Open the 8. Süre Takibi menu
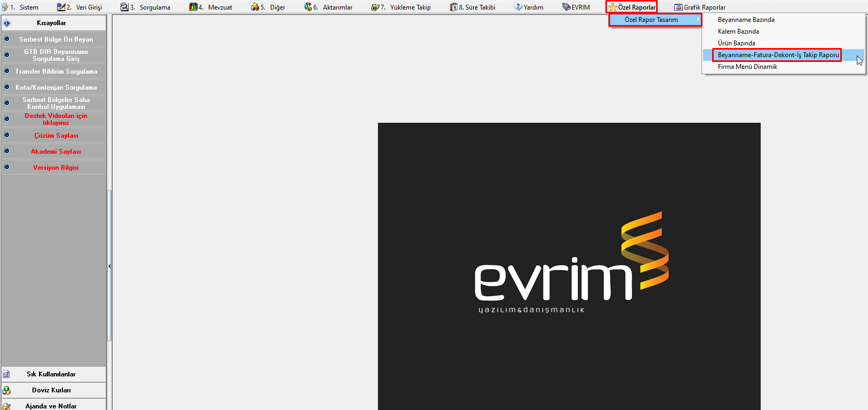The width and height of the screenshot is (868, 410). click(472, 7)
